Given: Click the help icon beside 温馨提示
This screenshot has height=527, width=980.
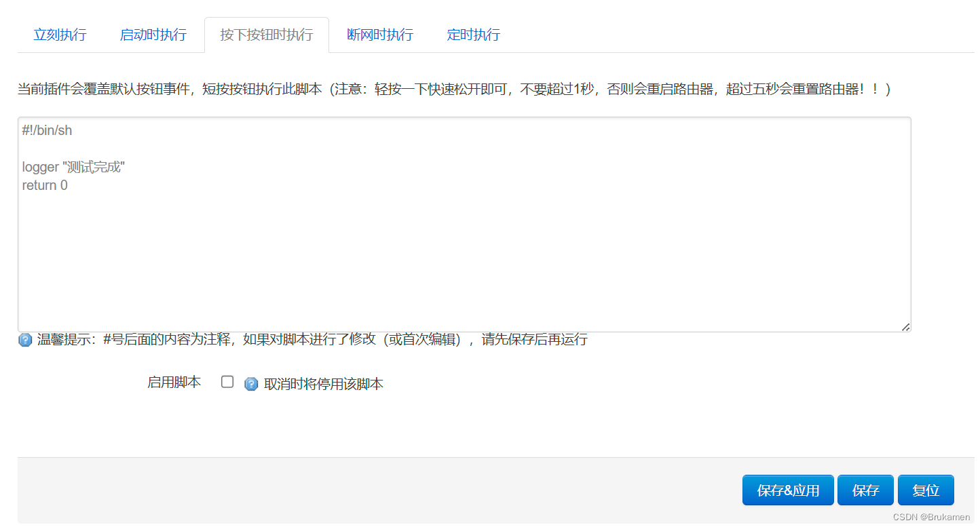Looking at the screenshot, I should [24, 339].
